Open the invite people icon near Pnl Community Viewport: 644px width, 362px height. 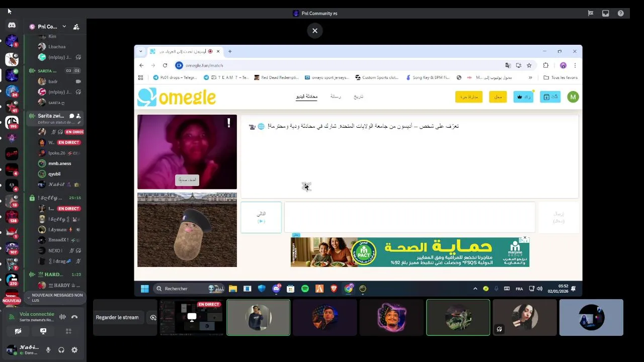(x=76, y=27)
